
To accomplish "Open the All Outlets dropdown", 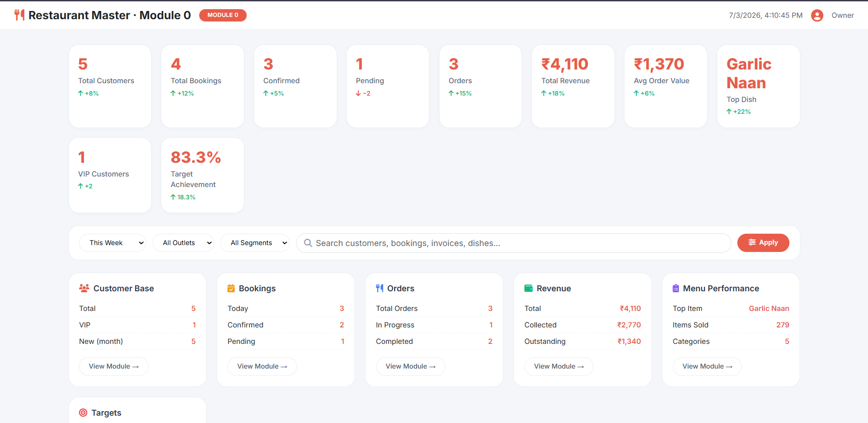I will 183,243.
